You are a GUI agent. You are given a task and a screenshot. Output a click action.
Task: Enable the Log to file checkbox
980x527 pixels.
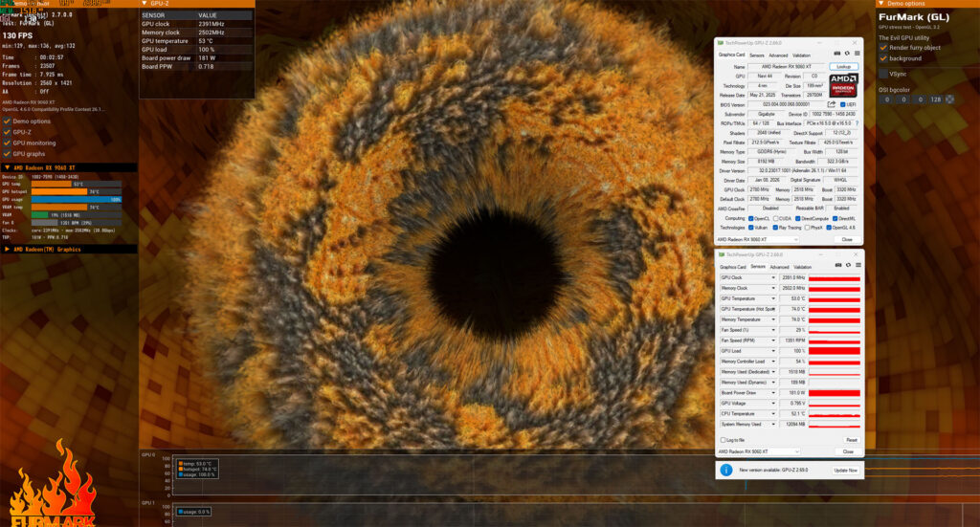point(723,440)
